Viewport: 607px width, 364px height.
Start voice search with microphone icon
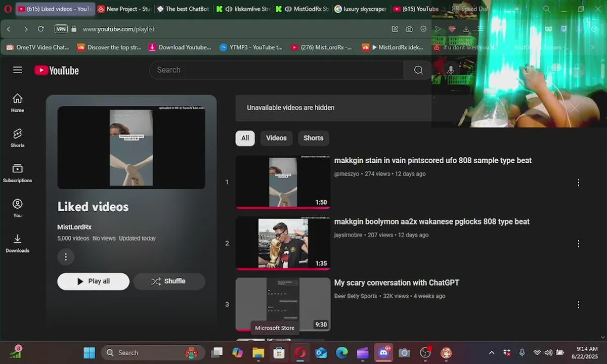coord(450,70)
